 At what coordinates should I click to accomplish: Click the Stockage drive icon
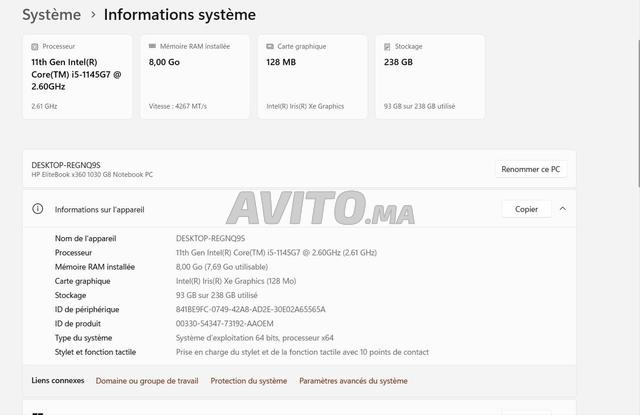[x=387, y=47]
